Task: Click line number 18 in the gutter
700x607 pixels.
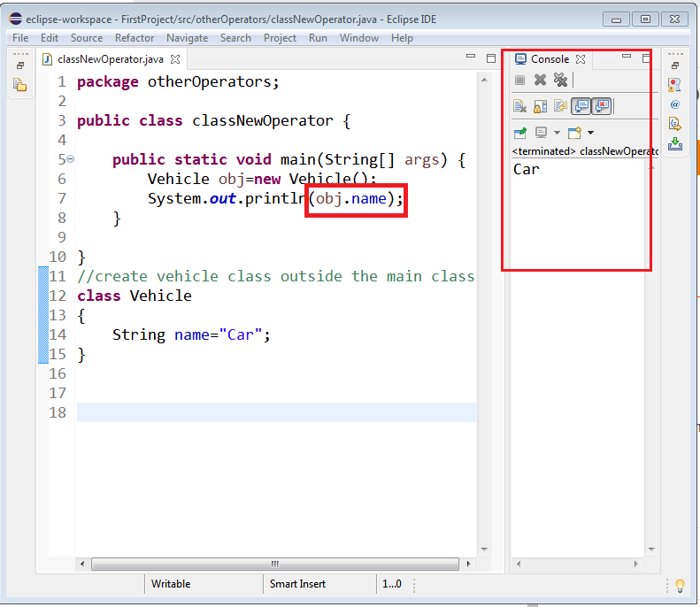Action: [58, 412]
